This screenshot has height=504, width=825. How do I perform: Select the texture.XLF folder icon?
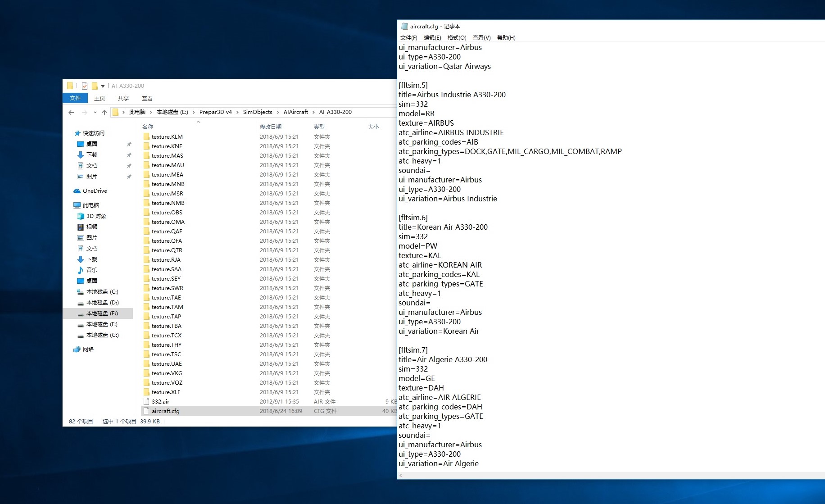tap(146, 392)
